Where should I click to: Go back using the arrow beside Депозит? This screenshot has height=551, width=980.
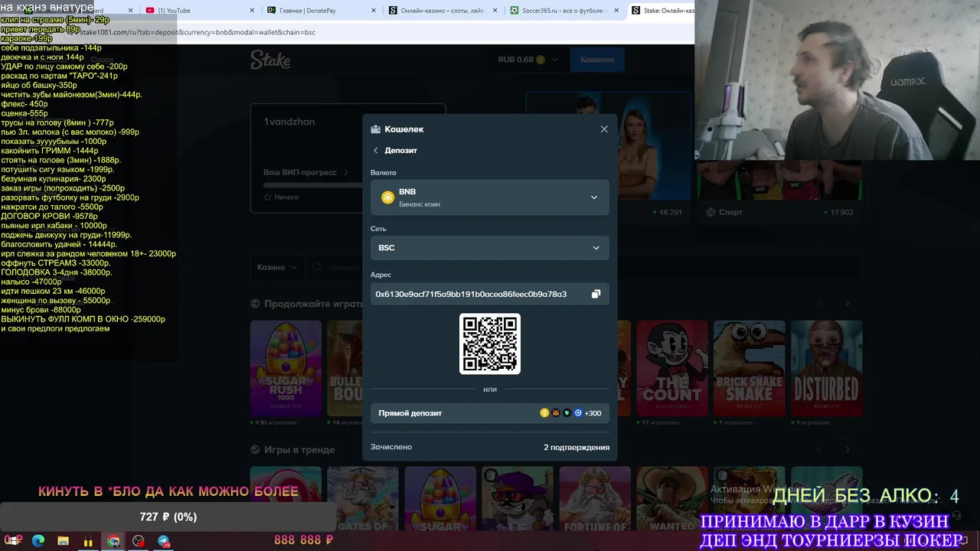click(x=376, y=151)
